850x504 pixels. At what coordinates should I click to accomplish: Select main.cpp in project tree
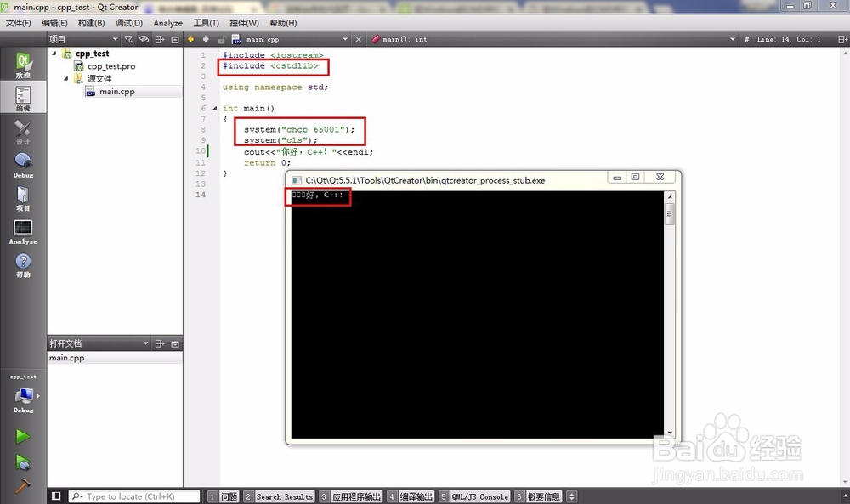point(110,92)
